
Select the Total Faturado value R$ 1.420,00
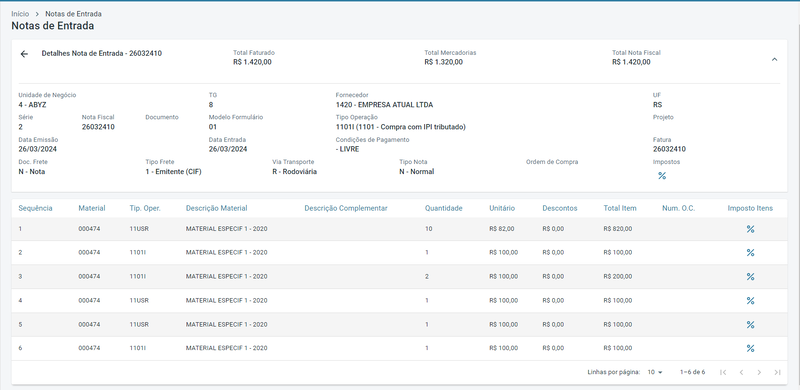252,62
